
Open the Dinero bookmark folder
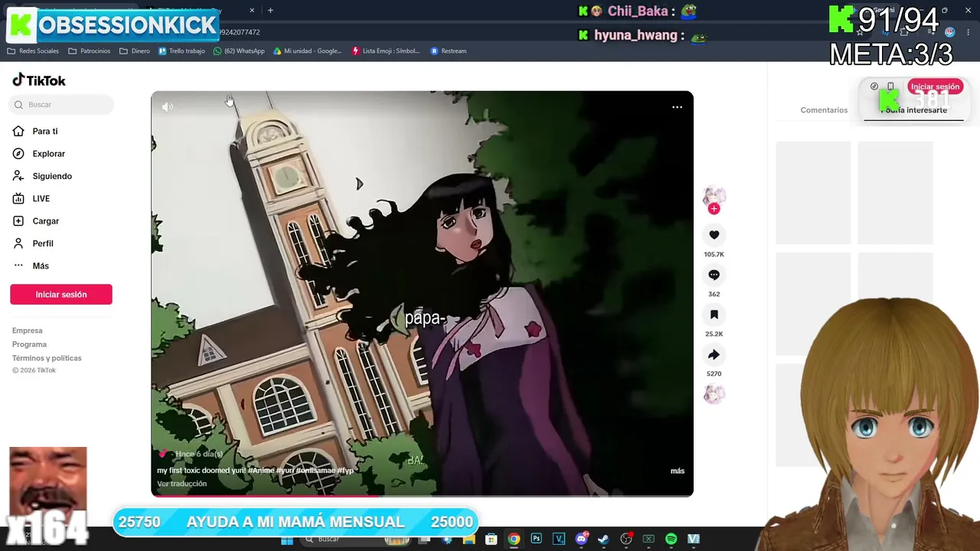point(135,51)
